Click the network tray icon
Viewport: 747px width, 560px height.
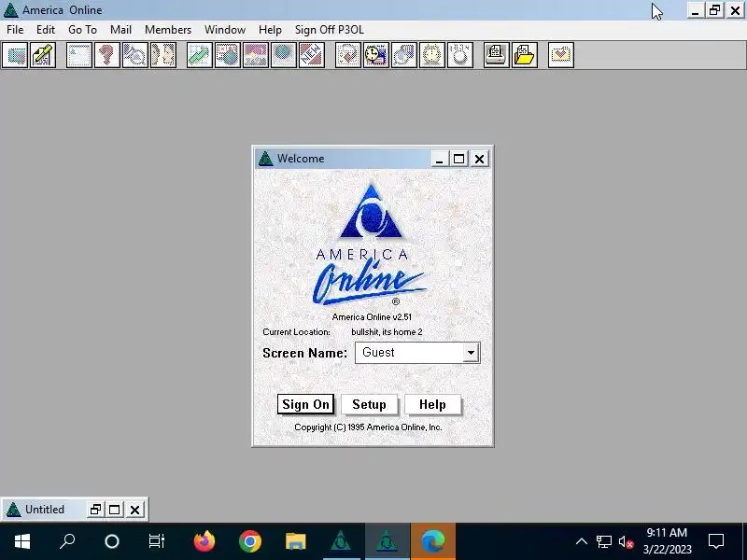coord(603,542)
